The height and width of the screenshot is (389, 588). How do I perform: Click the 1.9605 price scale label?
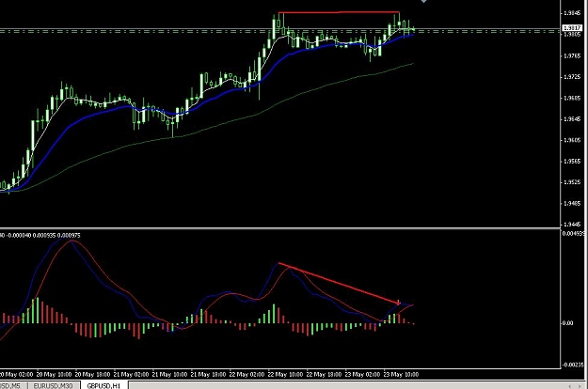pos(572,140)
